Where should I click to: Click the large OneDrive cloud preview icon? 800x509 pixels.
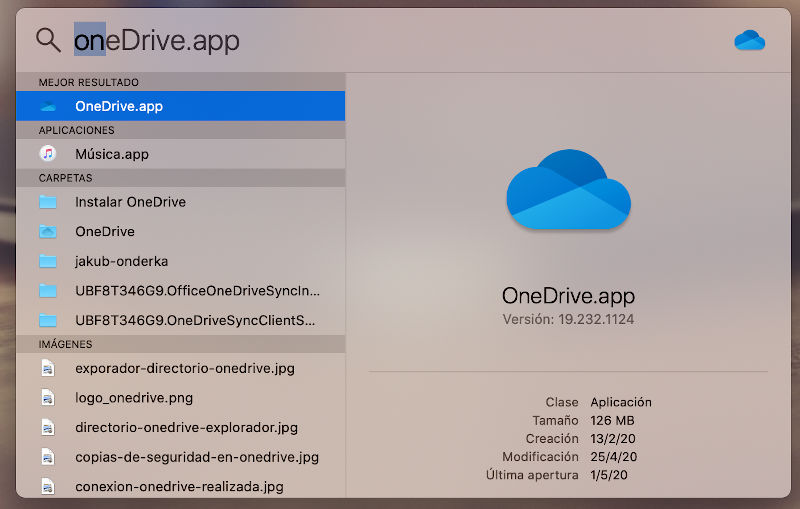[568, 189]
